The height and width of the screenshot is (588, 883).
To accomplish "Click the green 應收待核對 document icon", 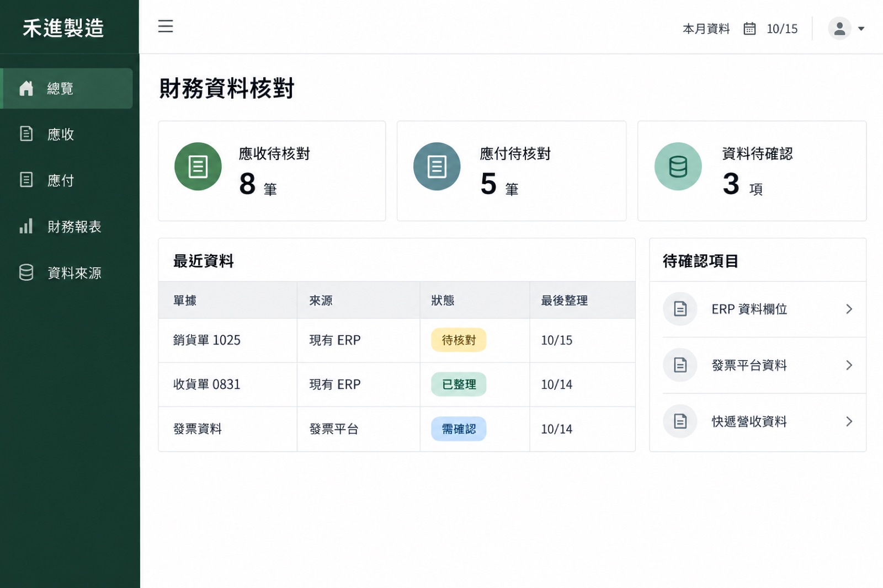I will [x=198, y=167].
